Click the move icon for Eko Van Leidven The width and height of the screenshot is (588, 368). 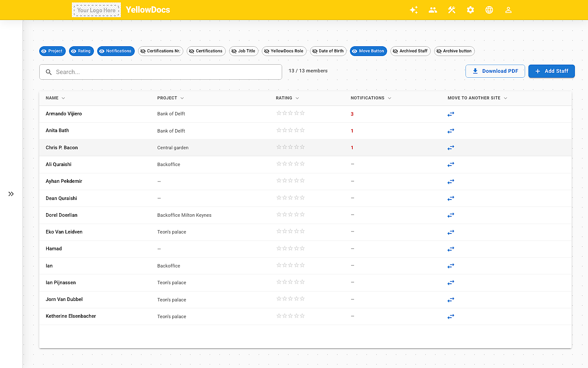point(451,232)
